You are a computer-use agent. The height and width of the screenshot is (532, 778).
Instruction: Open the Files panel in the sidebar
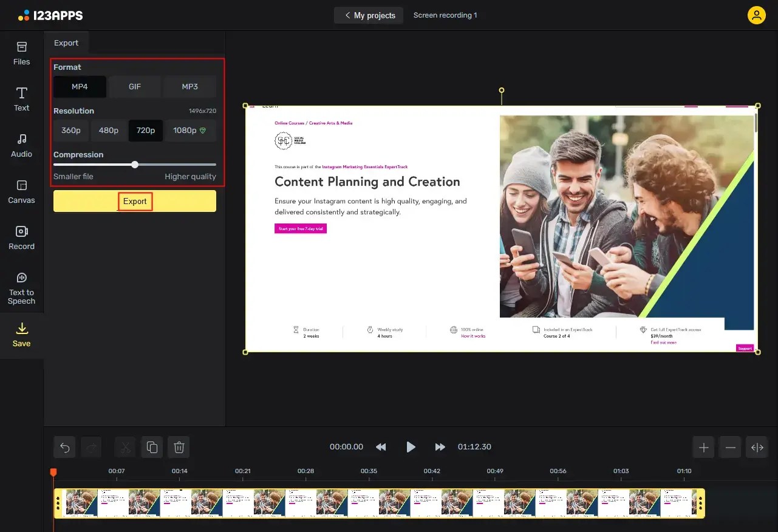click(21, 53)
